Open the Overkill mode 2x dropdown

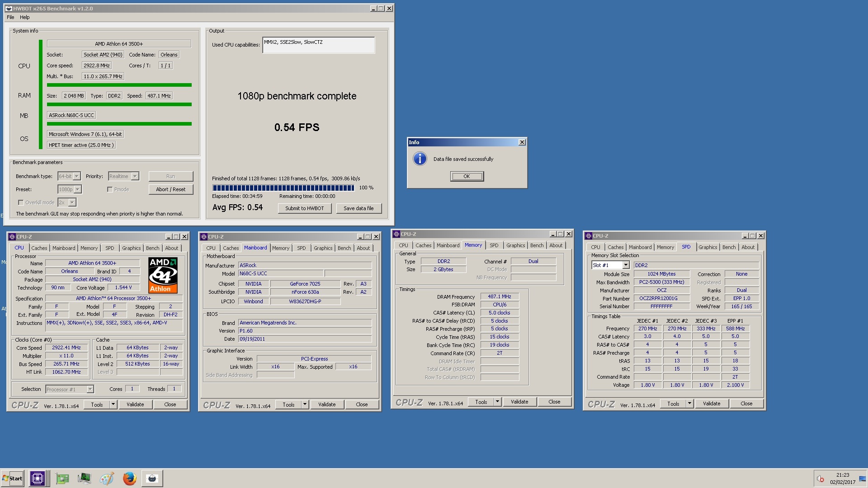(x=72, y=202)
